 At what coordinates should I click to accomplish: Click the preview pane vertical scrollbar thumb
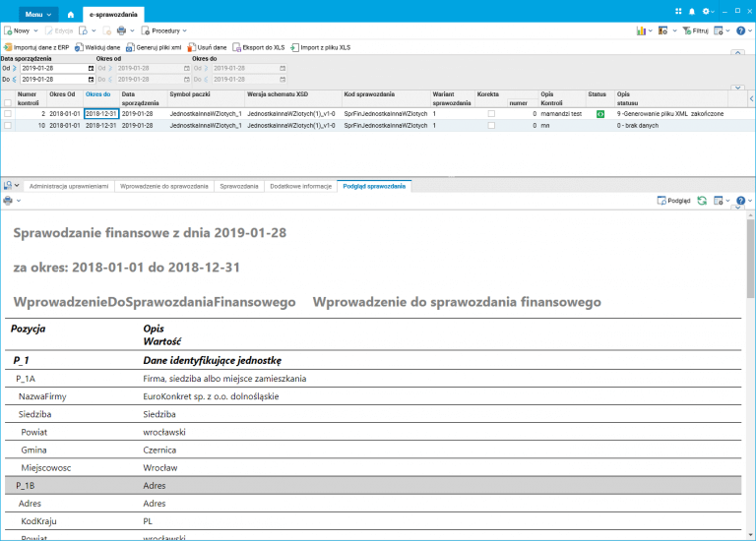pyautogui.click(x=751, y=259)
